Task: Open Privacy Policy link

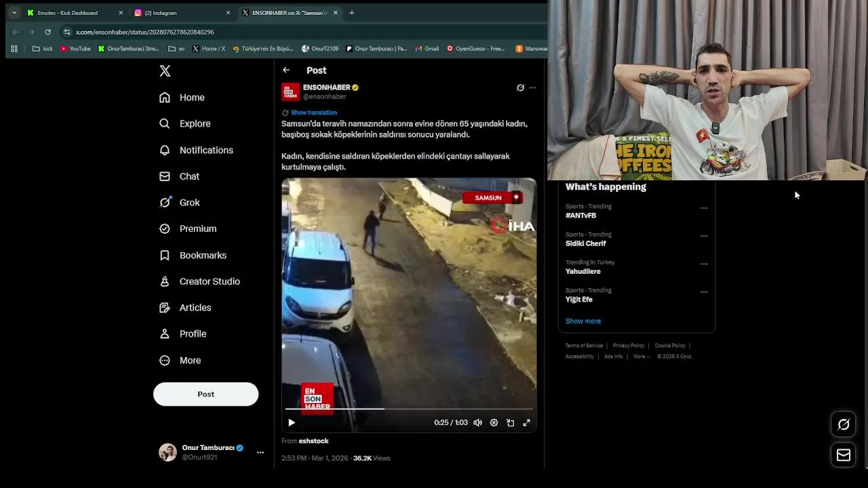Action: (x=629, y=346)
